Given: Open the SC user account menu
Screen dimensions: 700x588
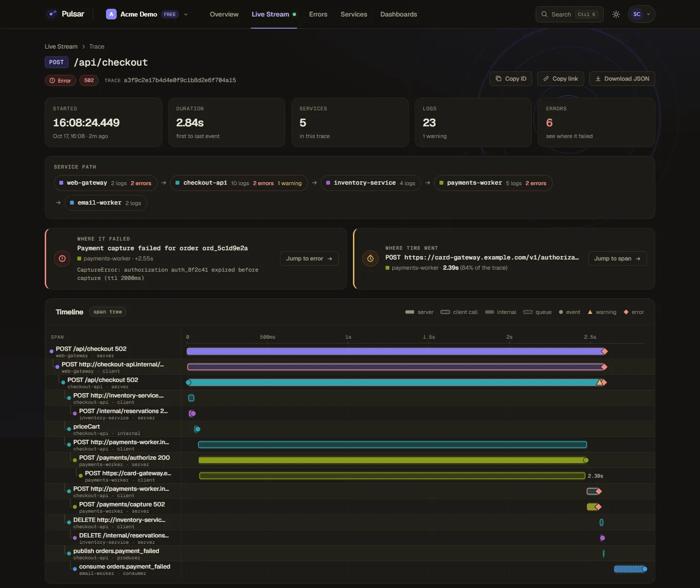Looking at the screenshot, I should point(641,15).
